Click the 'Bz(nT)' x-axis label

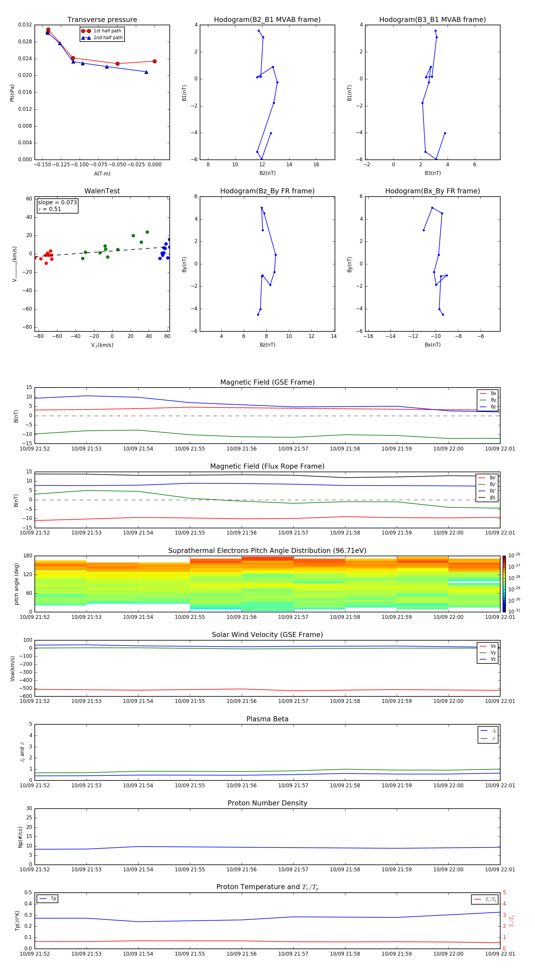(267, 345)
